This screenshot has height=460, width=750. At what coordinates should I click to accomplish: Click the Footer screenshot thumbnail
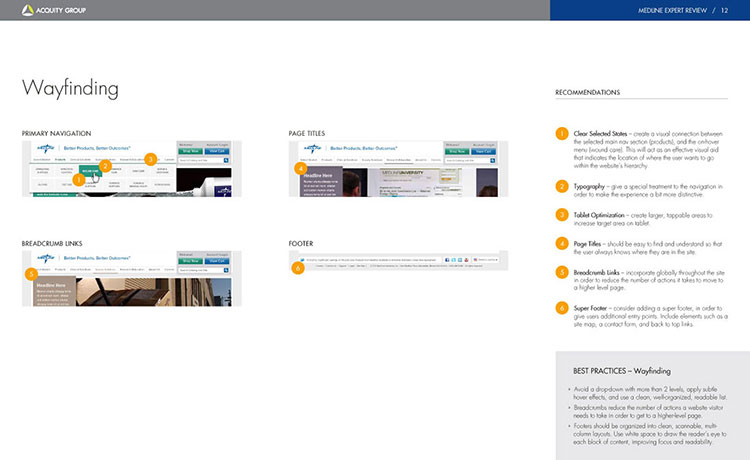(x=398, y=261)
